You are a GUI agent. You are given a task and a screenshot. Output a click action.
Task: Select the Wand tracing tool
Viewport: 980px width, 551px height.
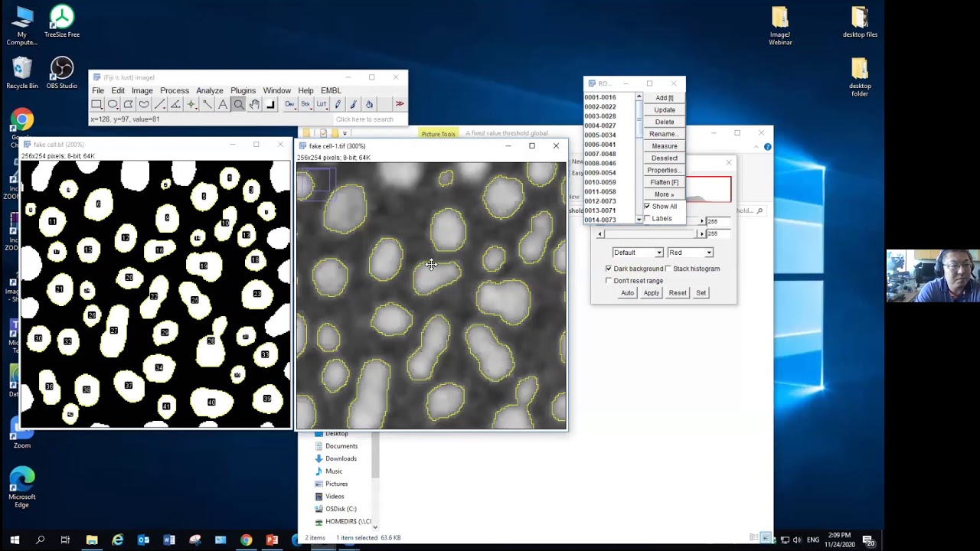coord(207,104)
